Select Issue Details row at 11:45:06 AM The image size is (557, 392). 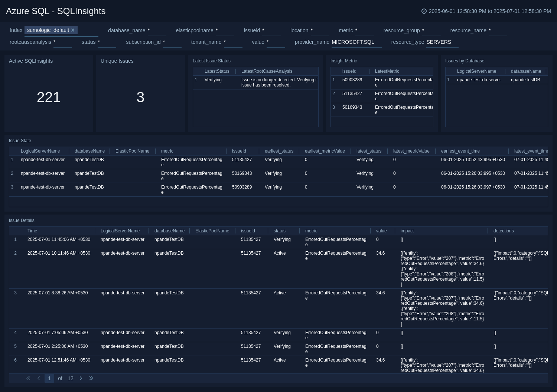[278, 242]
